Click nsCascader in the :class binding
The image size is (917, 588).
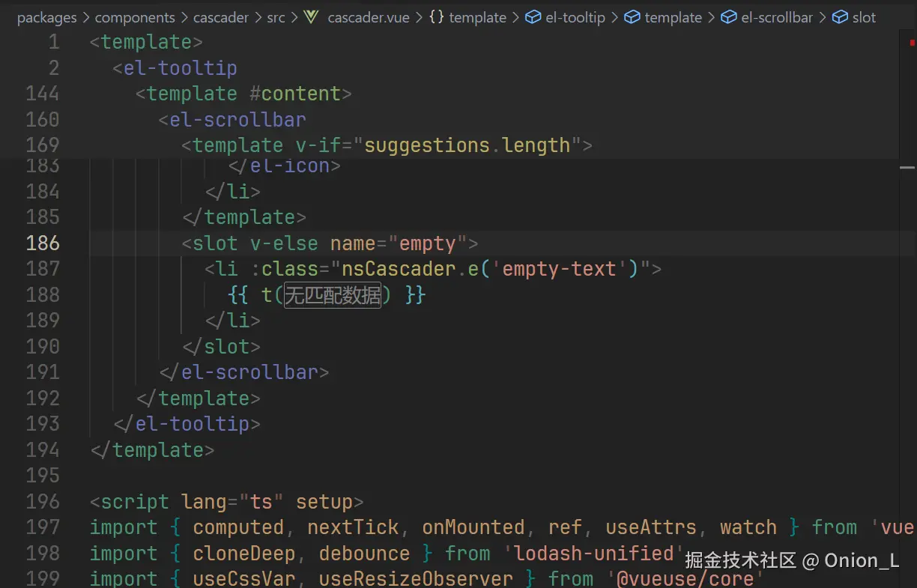point(399,269)
